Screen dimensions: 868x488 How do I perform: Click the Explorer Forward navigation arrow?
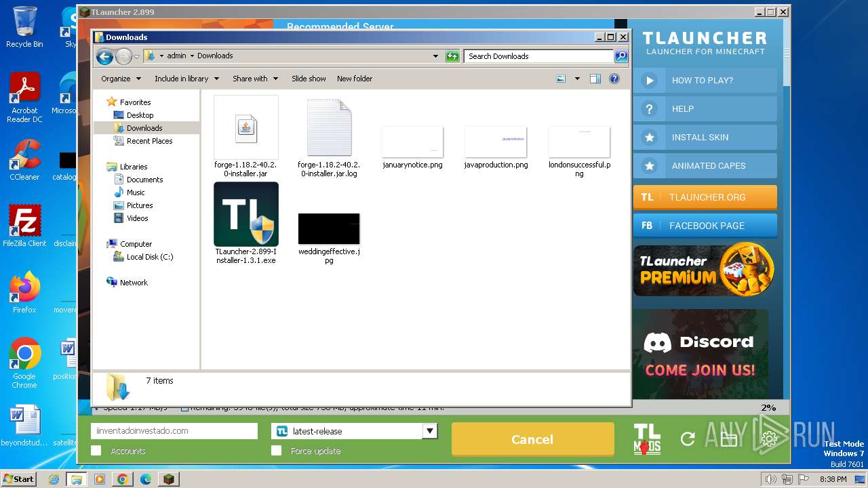point(123,56)
